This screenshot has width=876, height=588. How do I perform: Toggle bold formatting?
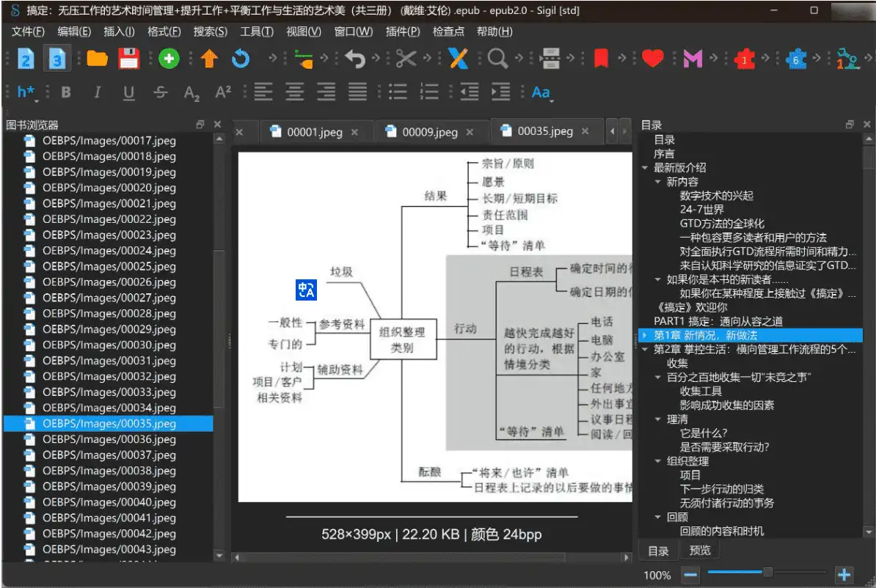pyautogui.click(x=66, y=92)
